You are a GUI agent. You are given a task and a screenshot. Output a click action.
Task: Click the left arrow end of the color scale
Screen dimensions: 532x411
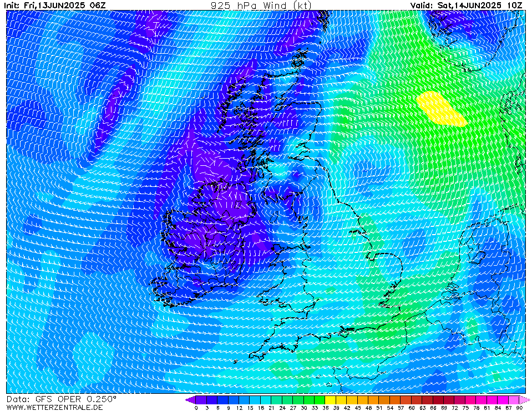tap(190, 400)
